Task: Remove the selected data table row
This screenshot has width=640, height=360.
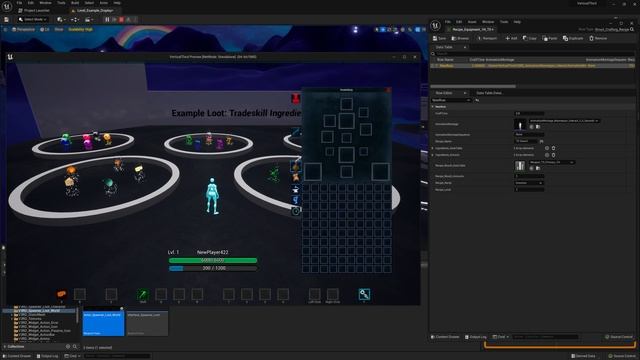Action: point(598,38)
